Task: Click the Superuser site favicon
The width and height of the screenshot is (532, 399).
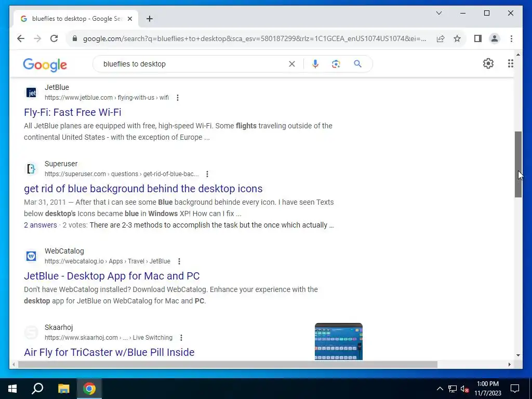Action: click(x=31, y=169)
